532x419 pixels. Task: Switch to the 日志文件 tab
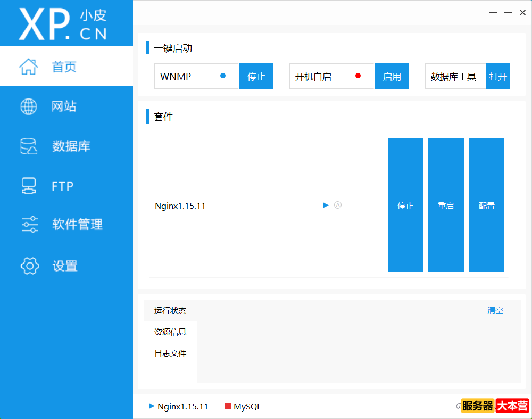[170, 352]
